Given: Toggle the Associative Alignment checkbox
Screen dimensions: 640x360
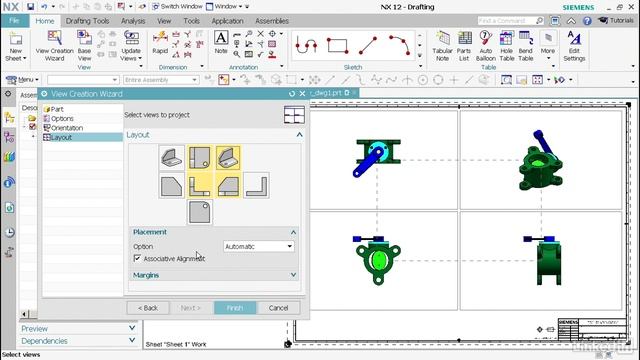Looking at the screenshot, I should (137, 258).
